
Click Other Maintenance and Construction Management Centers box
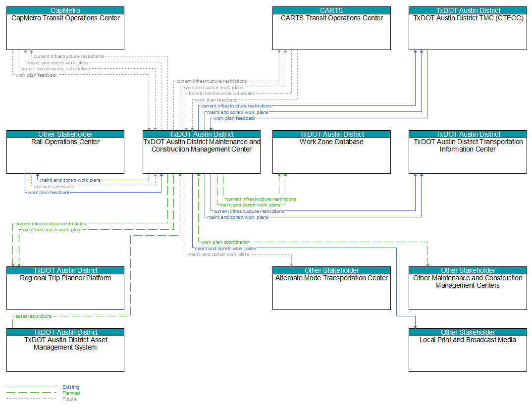tap(468, 288)
